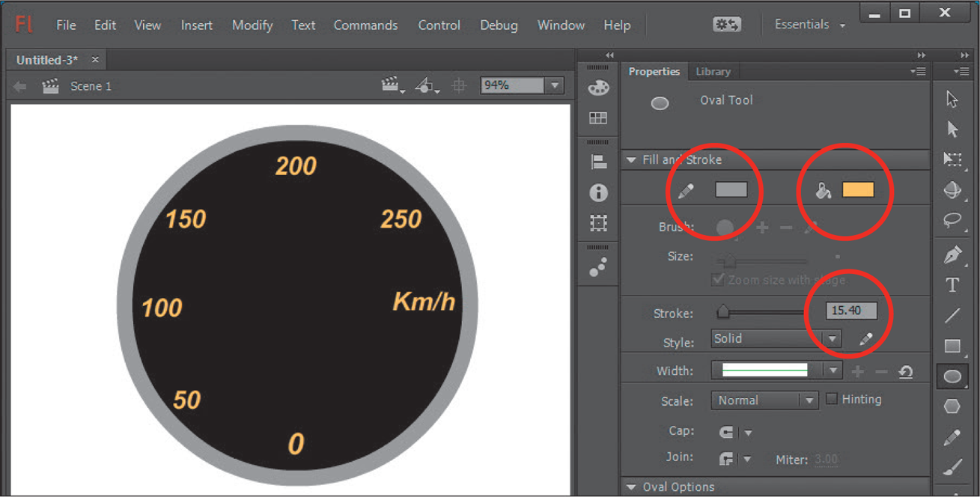Image resolution: width=980 pixels, height=497 pixels.
Task: Reset width profile icon
Action: pos(906,371)
